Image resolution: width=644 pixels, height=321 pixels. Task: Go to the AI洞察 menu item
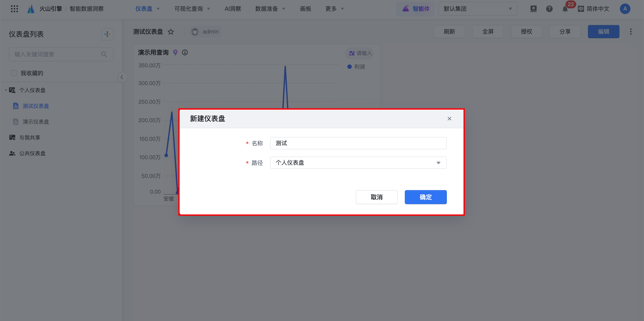click(232, 9)
